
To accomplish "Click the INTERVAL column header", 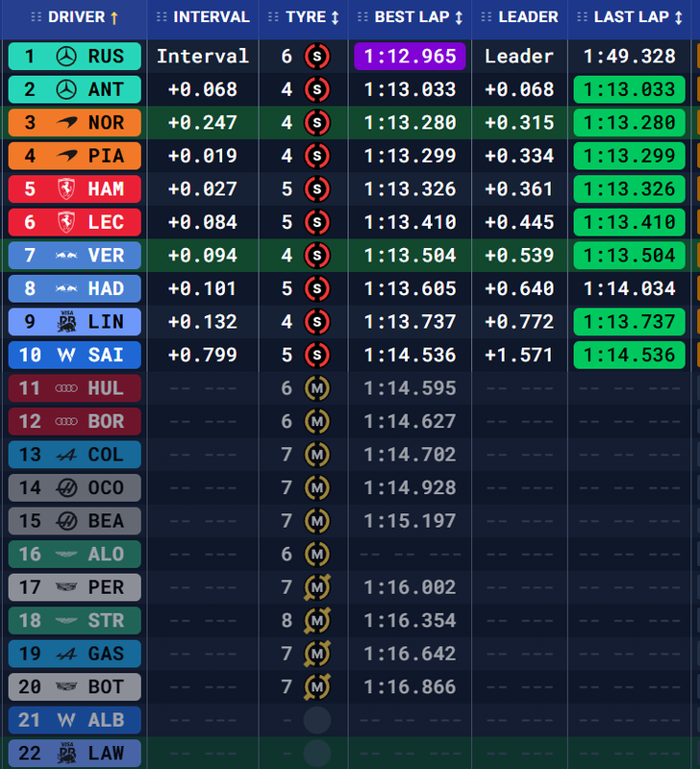I will coord(203,17).
